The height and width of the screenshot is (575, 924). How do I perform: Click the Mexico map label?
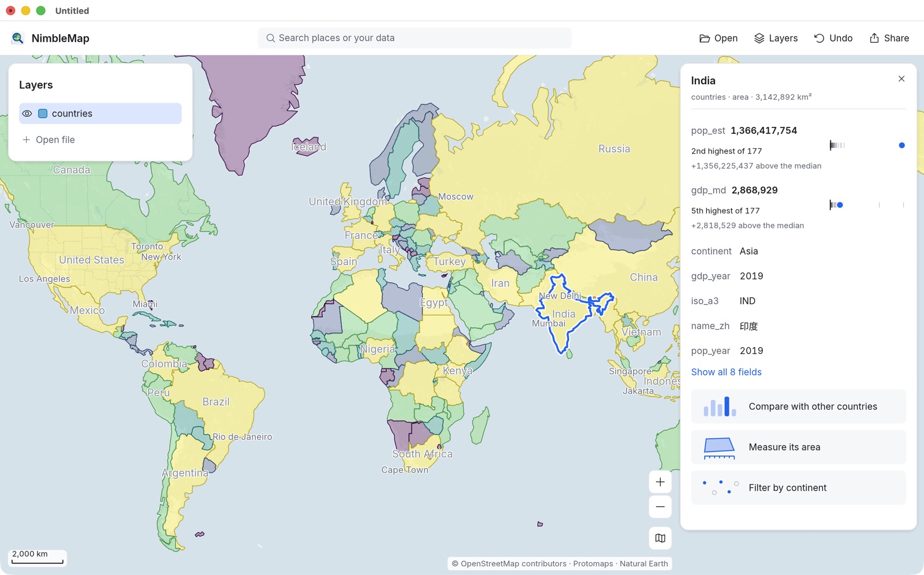[87, 311]
